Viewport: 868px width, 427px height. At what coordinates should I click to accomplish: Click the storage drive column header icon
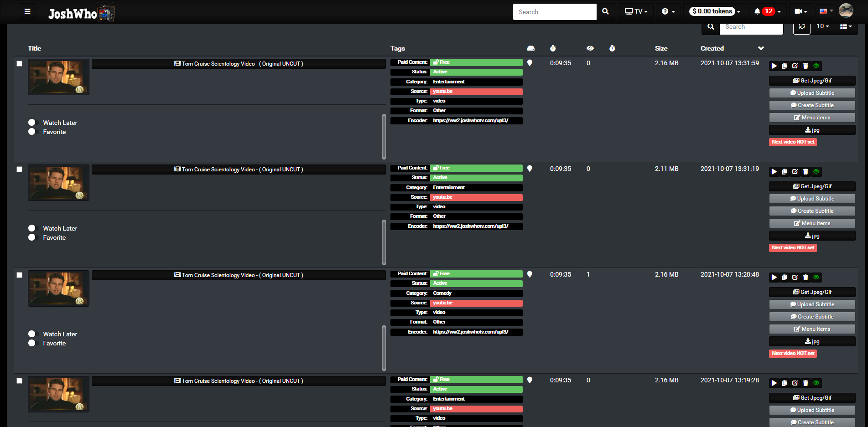click(x=531, y=48)
